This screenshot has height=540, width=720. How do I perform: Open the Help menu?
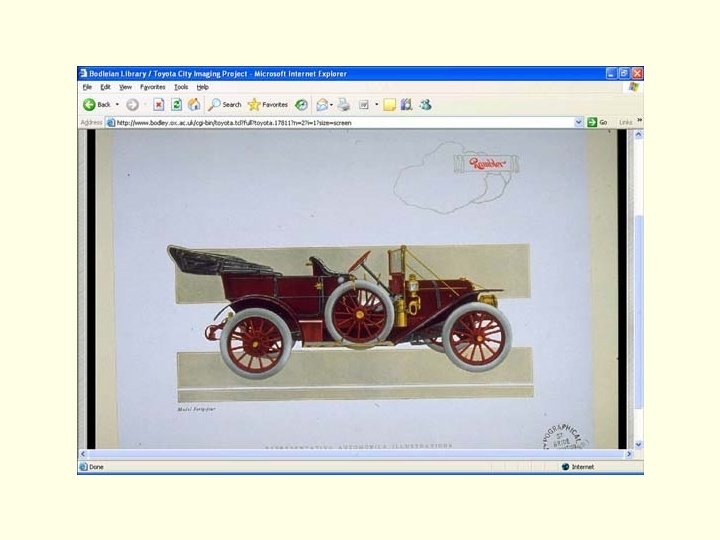tap(202, 87)
